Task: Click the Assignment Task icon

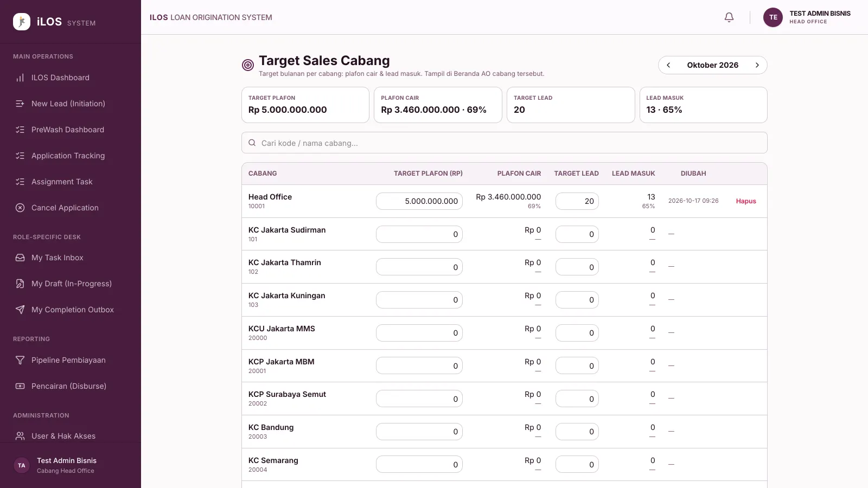Action: (x=20, y=182)
